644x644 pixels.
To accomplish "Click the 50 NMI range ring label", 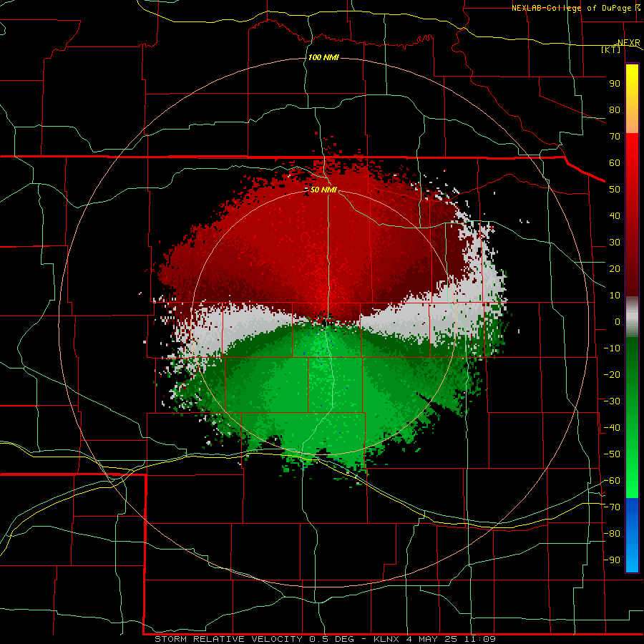I will coord(323,190).
